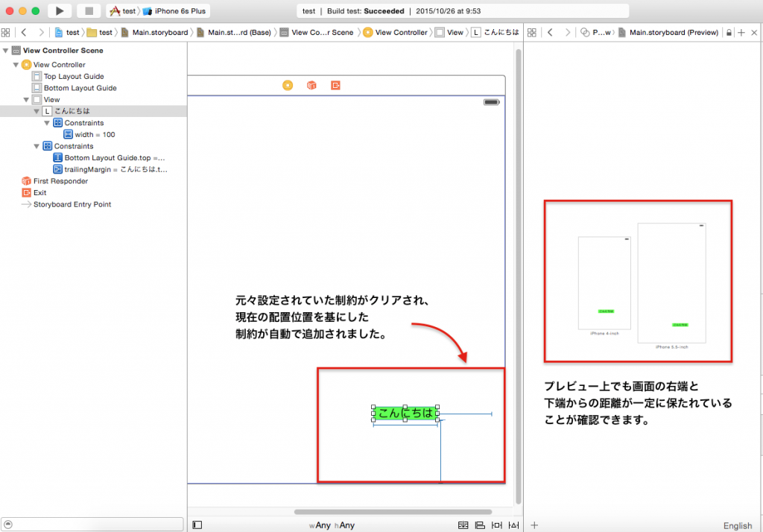The width and height of the screenshot is (763, 532).
Task: Collapse the View Controller Scene disclosure triangle
Action: (x=6, y=51)
